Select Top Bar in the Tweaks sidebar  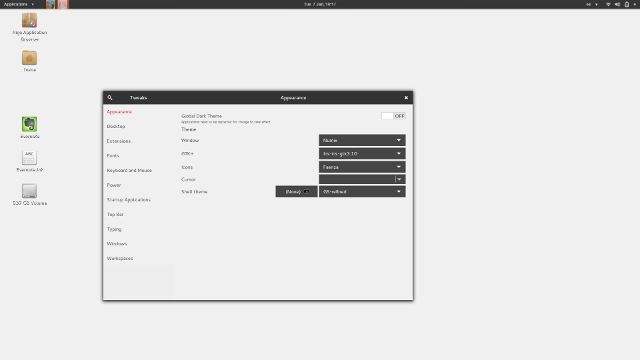coord(115,215)
